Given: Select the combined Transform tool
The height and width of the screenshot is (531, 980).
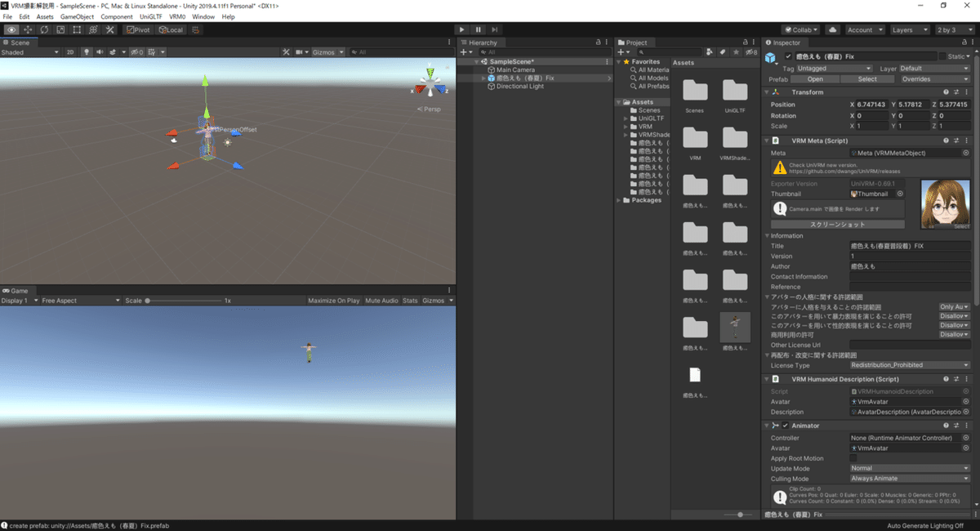Looking at the screenshot, I should tap(93, 29).
